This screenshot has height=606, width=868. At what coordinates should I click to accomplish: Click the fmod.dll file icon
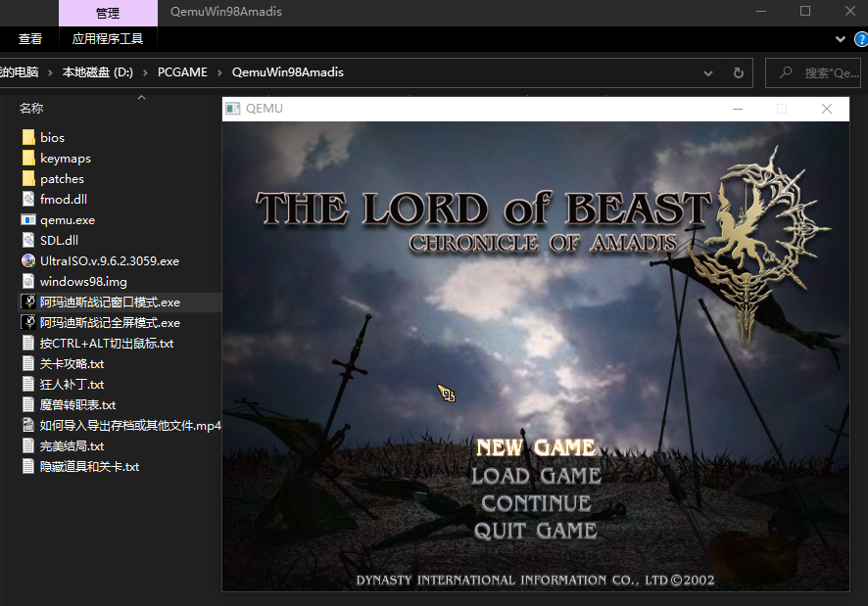(28, 200)
